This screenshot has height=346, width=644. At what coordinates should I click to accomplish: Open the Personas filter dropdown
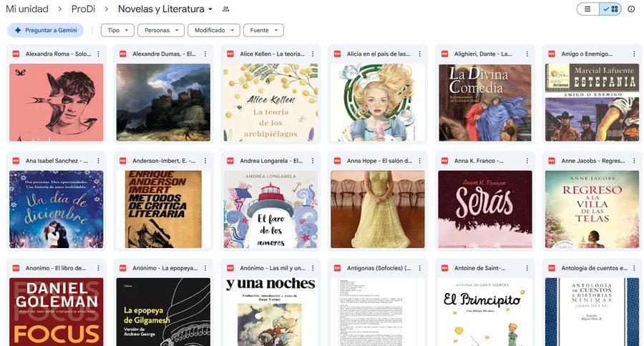161,30
